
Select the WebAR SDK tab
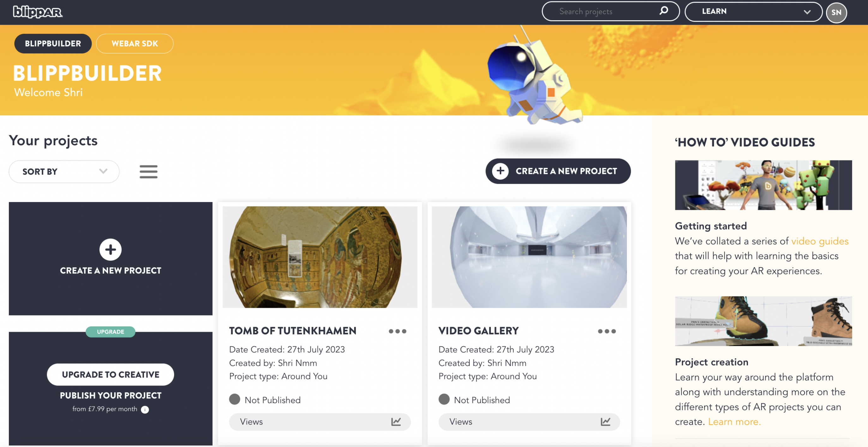point(135,44)
